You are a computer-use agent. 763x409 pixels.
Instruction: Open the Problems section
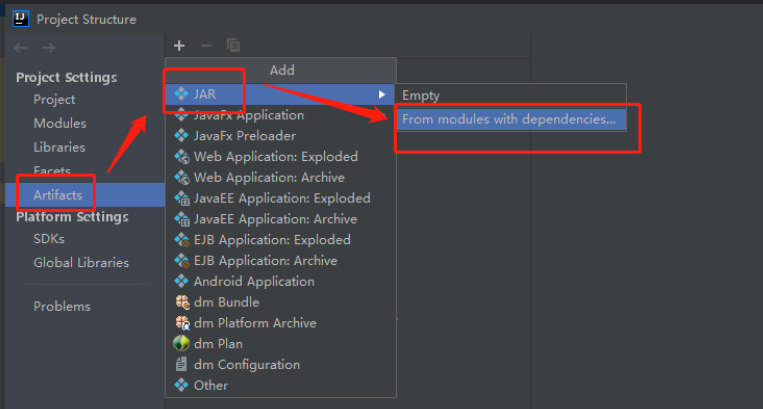tap(62, 306)
